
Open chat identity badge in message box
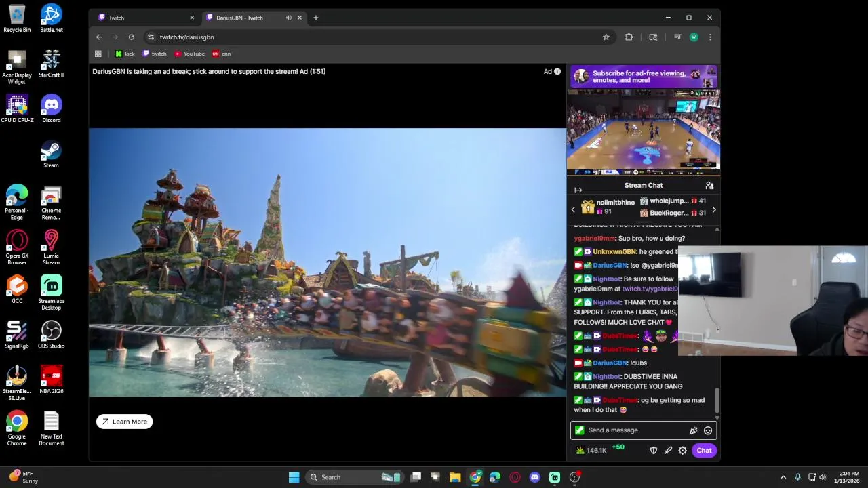(579, 430)
